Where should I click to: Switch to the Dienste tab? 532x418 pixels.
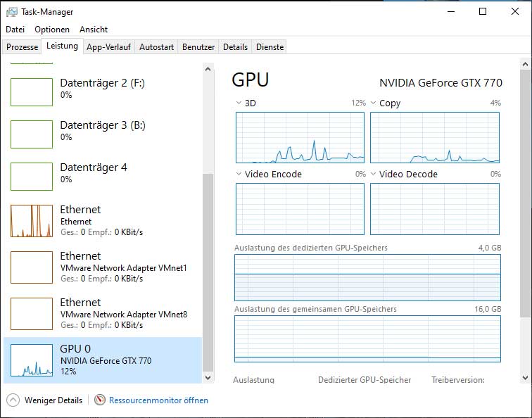270,47
